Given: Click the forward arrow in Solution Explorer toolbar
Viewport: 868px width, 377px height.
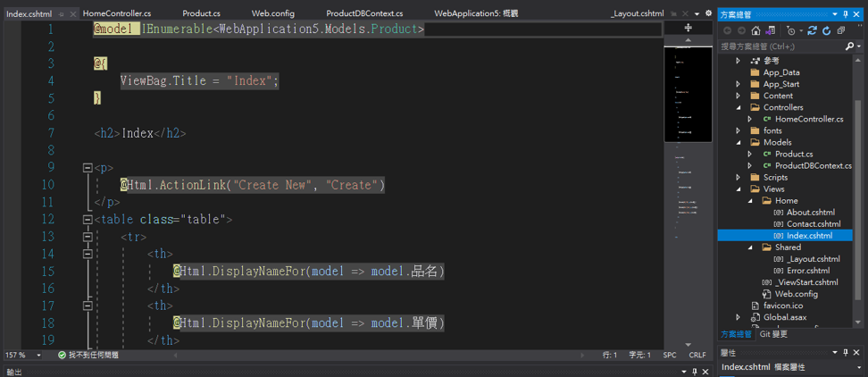Looking at the screenshot, I should 741,31.
